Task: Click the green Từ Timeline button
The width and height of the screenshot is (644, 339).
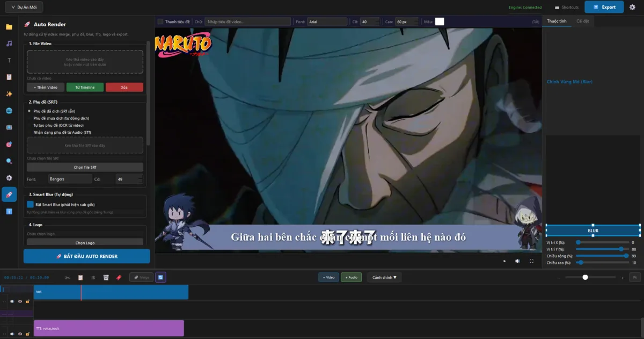Action: point(85,87)
